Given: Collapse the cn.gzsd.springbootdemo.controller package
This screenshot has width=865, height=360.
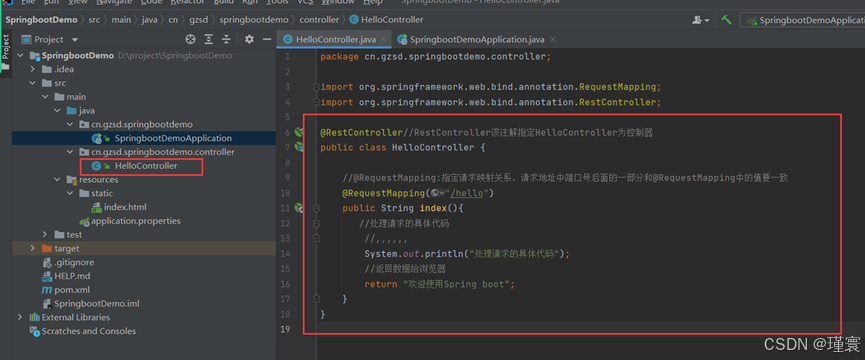Looking at the screenshot, I should pos(69,152).
